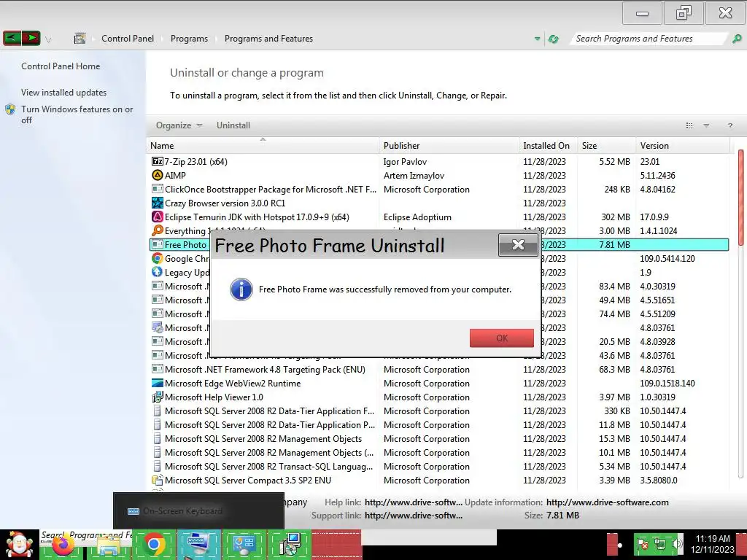Open Turn Windows features on or off
The image size is (747, 560).
[x=77, y=114]
